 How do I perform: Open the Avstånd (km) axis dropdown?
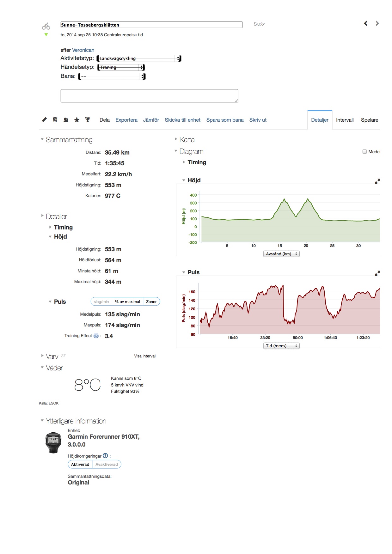click(281, 254)
